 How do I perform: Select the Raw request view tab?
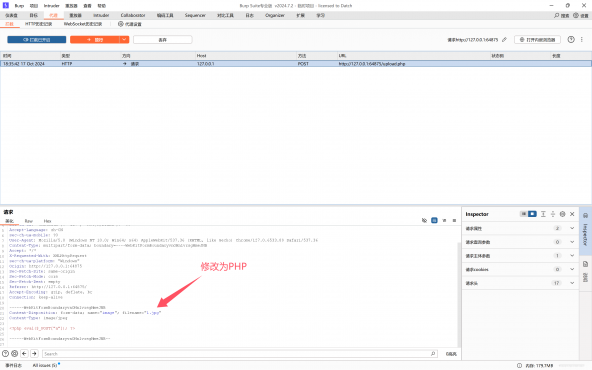(29, 221)
